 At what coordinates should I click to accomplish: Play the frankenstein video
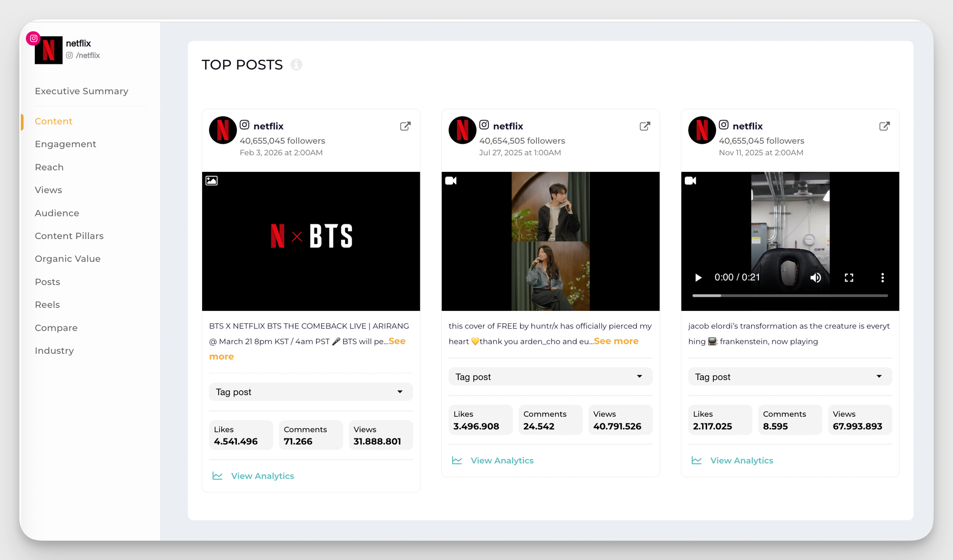click(x=698, y=277)
